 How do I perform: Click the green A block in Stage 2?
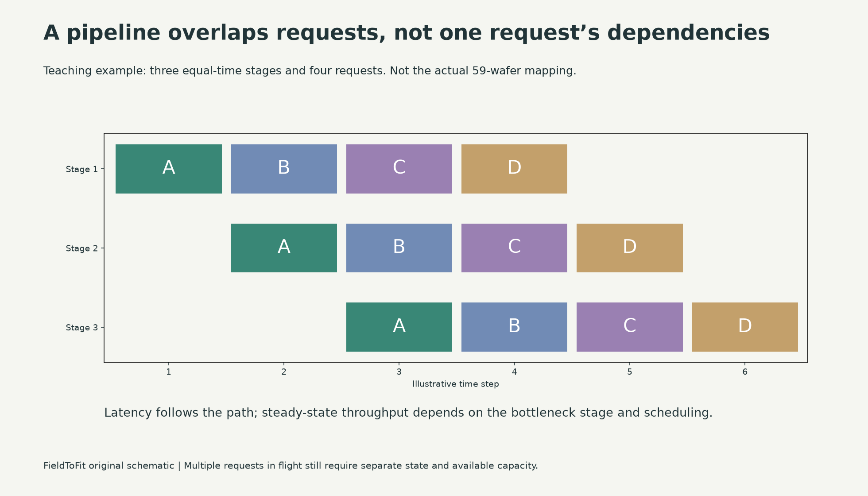(x=284, y=248)
